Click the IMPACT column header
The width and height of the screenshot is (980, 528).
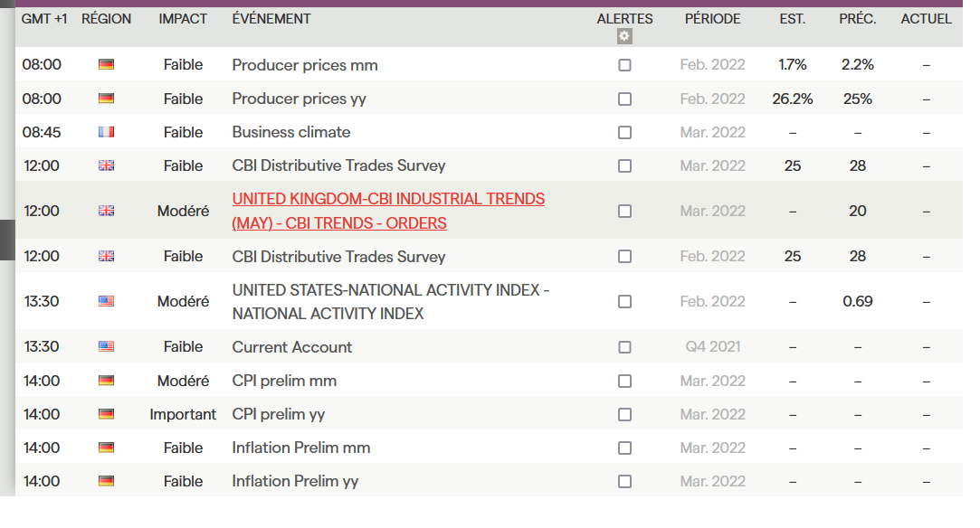click(x=183, y=19)
